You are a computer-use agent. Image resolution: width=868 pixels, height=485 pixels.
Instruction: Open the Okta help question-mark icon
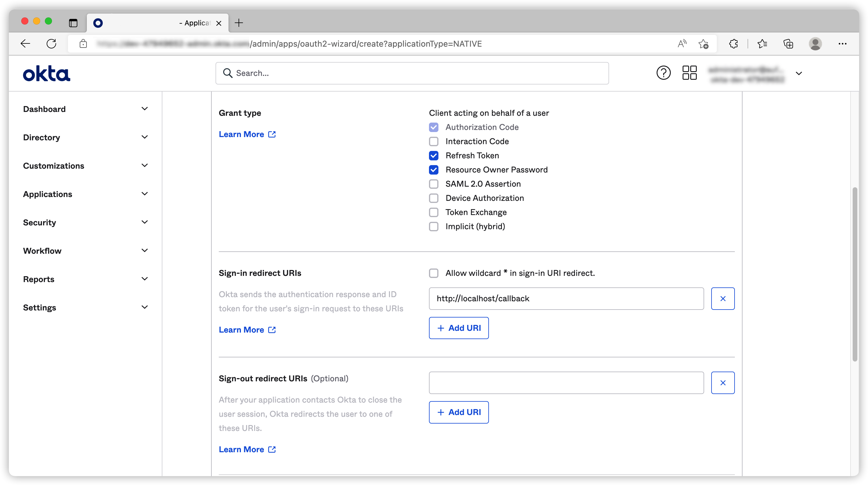tap(663, 73)
